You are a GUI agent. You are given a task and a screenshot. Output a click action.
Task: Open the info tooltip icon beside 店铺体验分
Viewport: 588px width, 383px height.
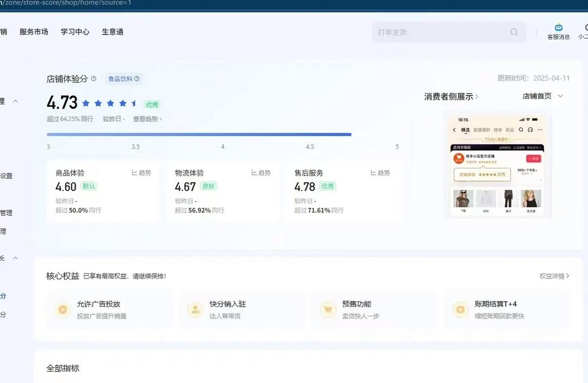tap(94, 78)
